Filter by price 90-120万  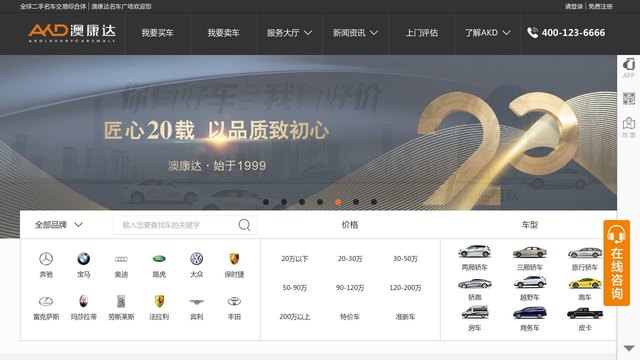point(350,288)
